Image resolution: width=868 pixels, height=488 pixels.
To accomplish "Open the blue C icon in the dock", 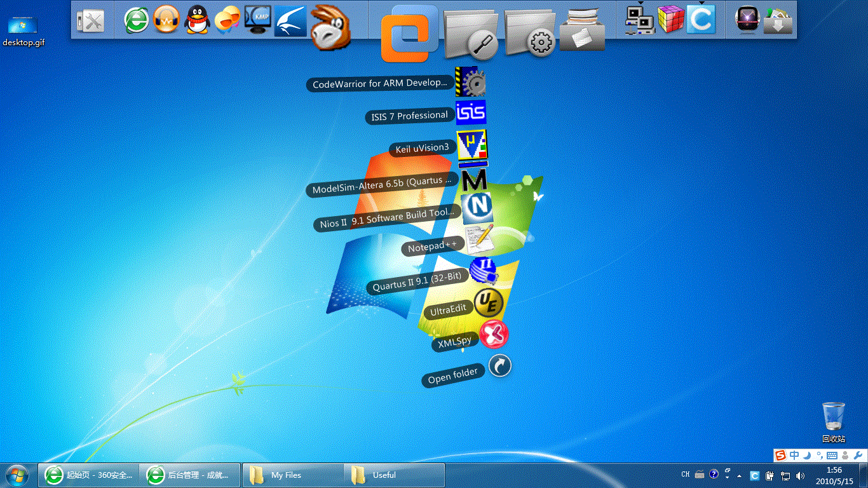I will click(701, 20).
